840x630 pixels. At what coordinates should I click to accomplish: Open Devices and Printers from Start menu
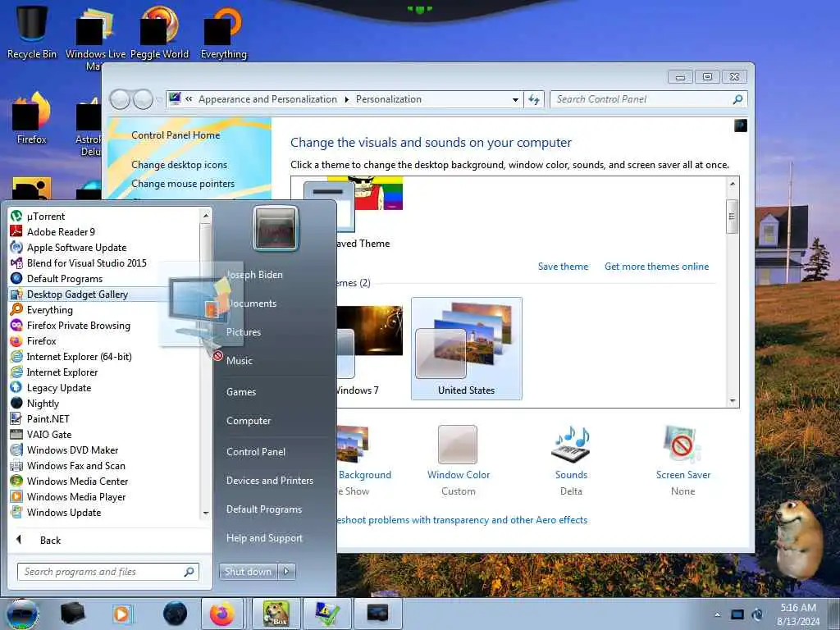click(x=269, y=481)
